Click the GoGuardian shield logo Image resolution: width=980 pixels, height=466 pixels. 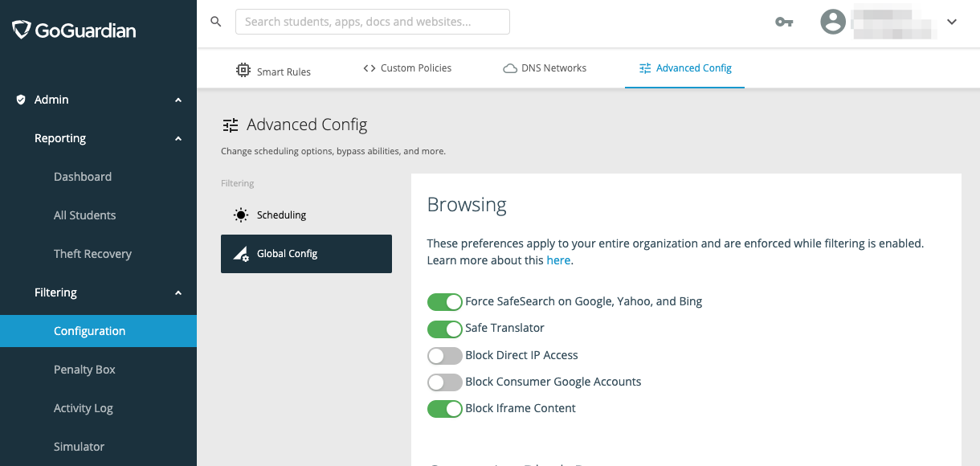click(x=21, y=31)
